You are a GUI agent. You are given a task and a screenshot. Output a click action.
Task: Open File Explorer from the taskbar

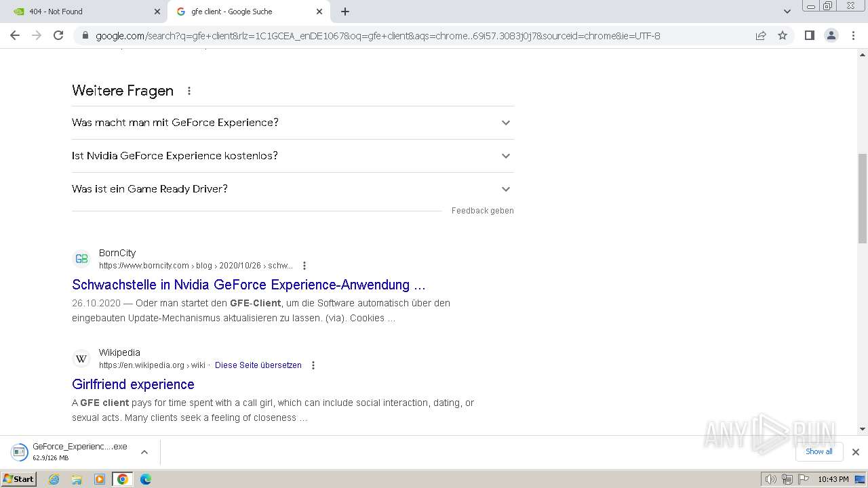(77, 479)
